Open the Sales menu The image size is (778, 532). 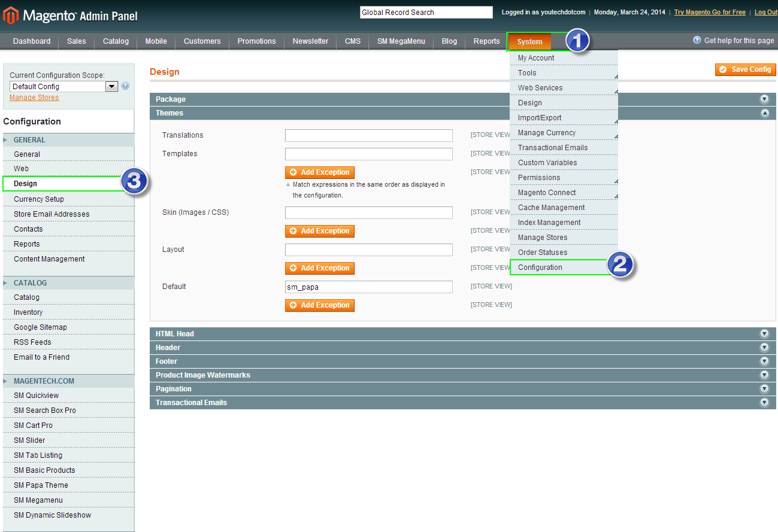click(77, 41)
